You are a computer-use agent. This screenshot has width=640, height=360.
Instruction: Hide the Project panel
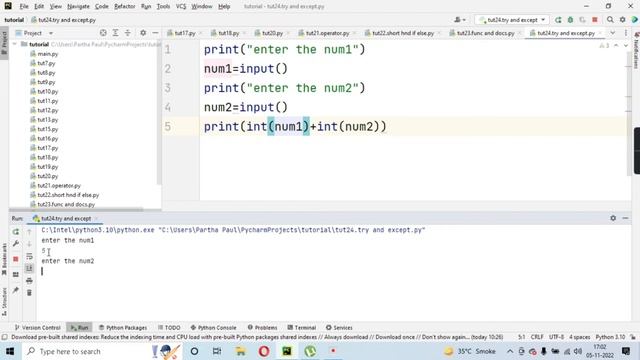click(155, 33)
